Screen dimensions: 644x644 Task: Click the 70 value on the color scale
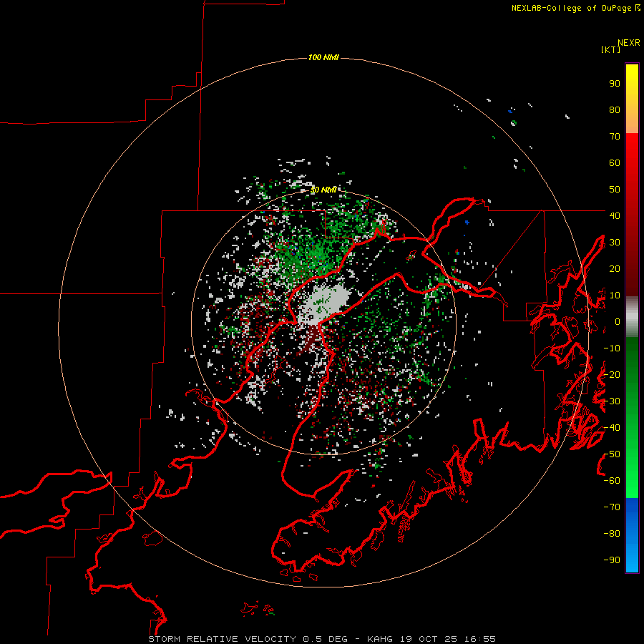click(615, 137)
